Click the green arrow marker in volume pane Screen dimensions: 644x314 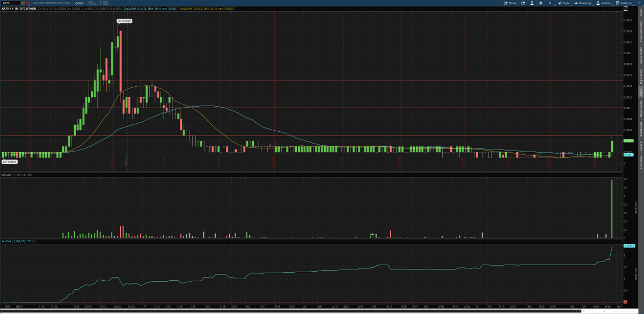click(x=372, y=234)
